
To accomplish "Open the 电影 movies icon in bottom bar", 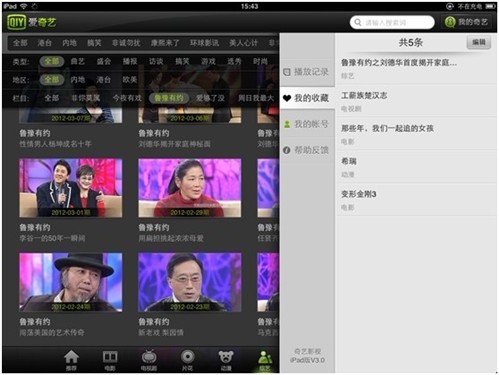I will click(110, 360).
